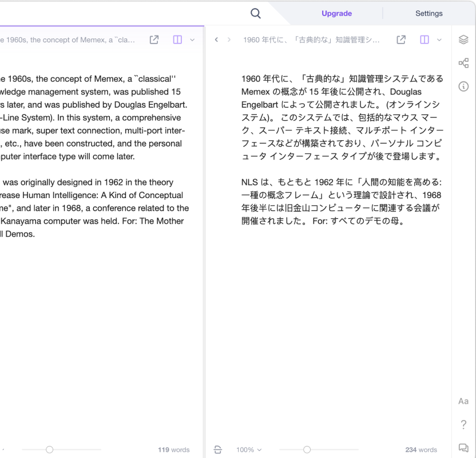Go back in Japanese pane history
476x458 pixels.
216,40
